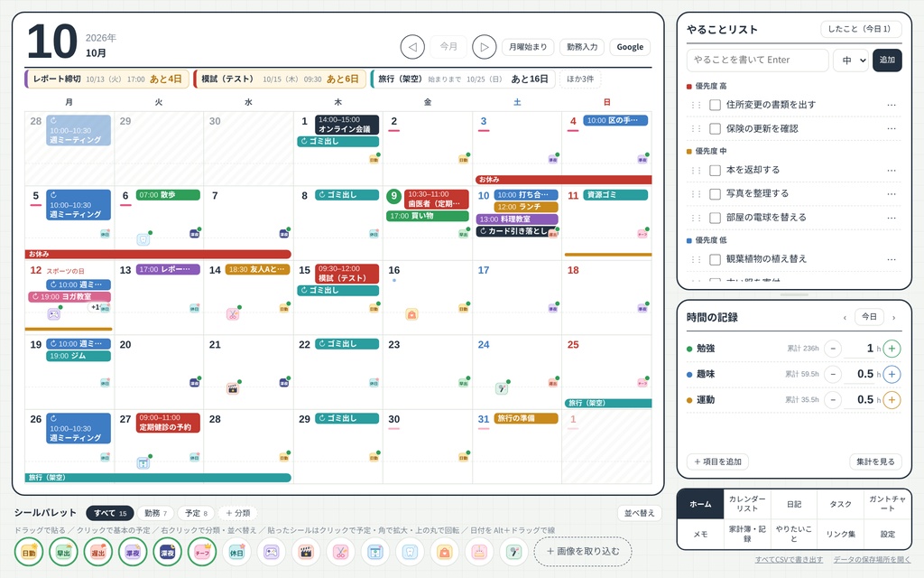Image resolution: width=924 pixels, height=578 pixels.
Task: Check off 本を返却する task
Action: (715, 170)
